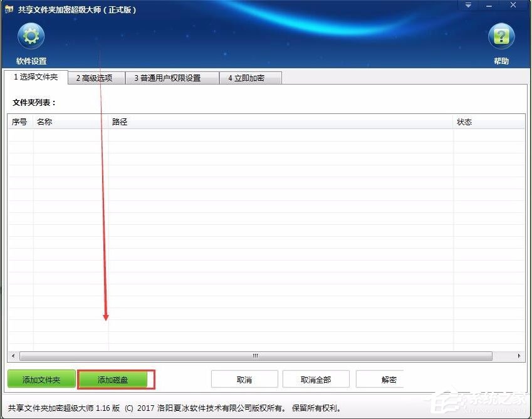Click the 序号 column header

coord(19,122)
